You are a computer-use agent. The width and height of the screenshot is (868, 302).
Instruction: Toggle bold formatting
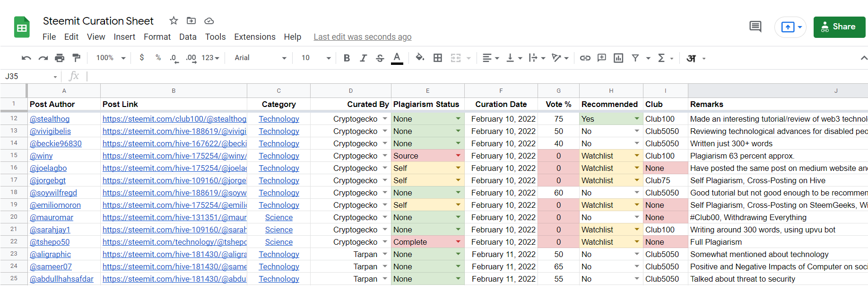[347, 58]
